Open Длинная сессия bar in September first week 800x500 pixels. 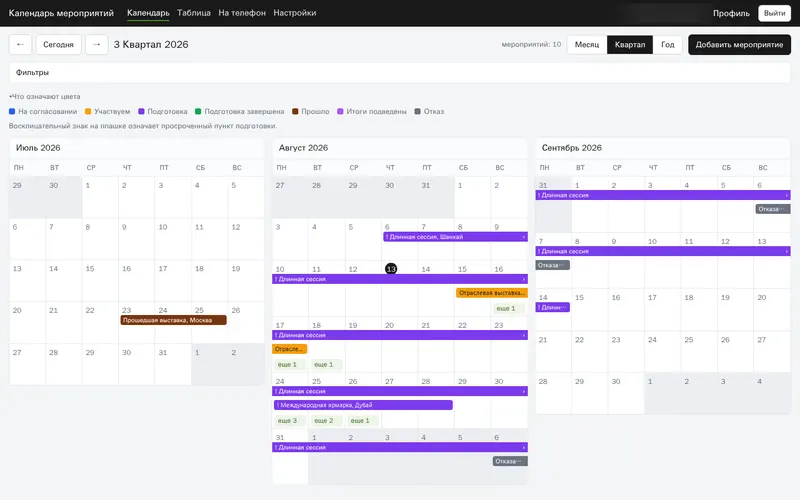(663, 195)
